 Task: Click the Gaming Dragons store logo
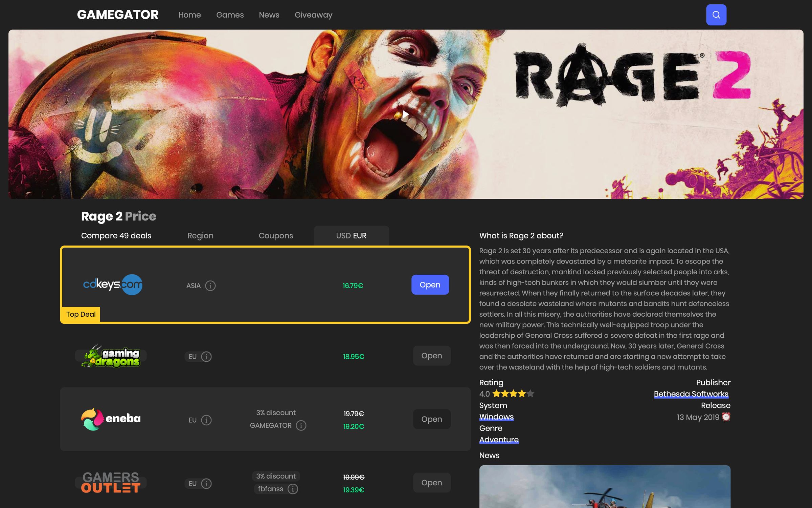(111, 356)
